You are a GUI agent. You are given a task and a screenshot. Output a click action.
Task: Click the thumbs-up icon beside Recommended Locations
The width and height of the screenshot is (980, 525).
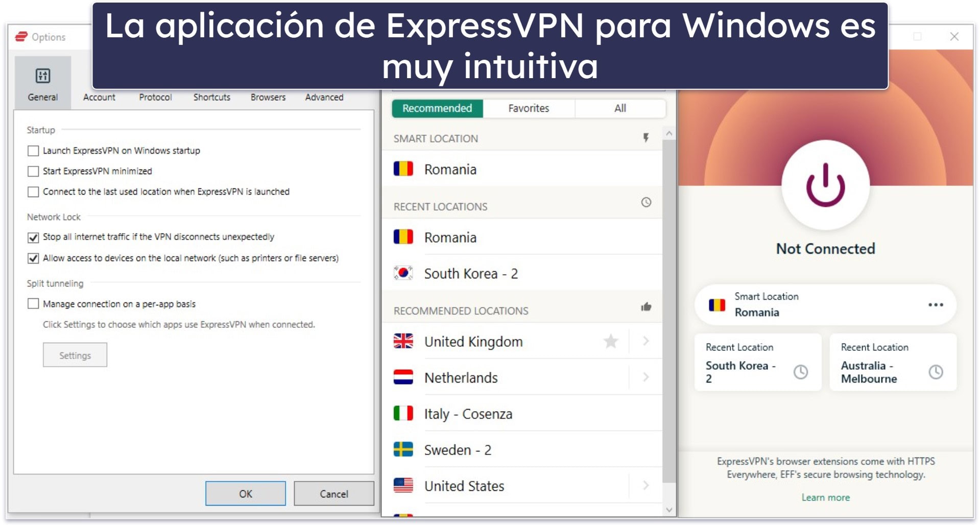point(646,307)
